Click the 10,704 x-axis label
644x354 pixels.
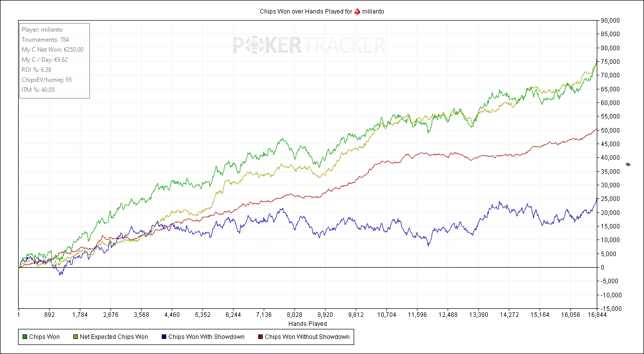point(386,315)
